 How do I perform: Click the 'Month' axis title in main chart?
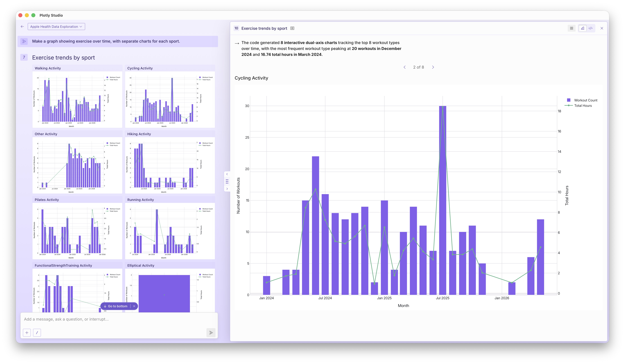click(403, 306)
